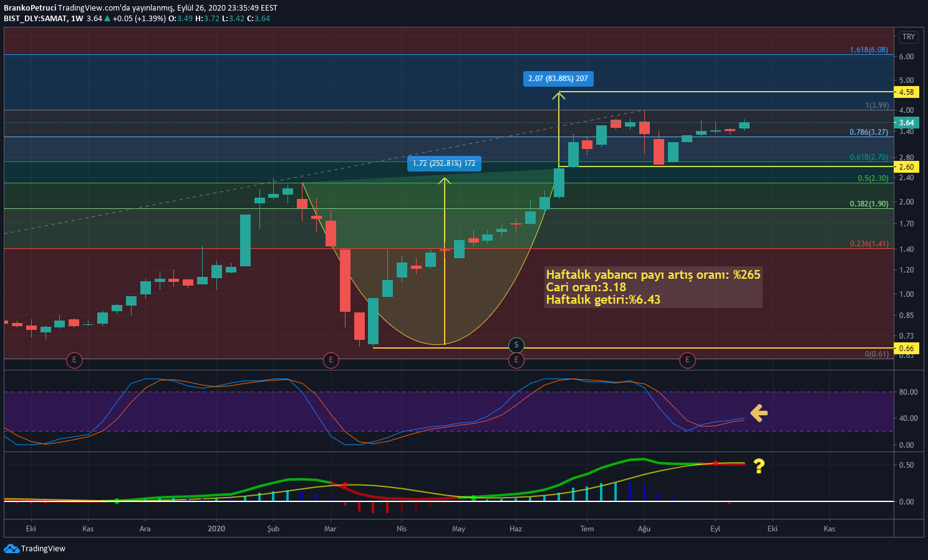Click the Ağu label on the time axis
Viewport: 928px width, 560px height.
click(x=644, y=529)
